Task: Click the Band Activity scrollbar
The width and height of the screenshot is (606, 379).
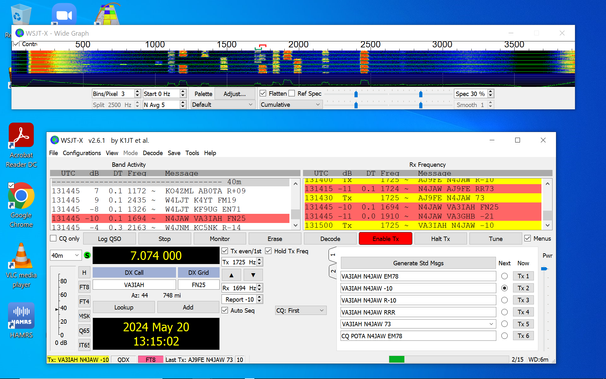Action: 296,205
